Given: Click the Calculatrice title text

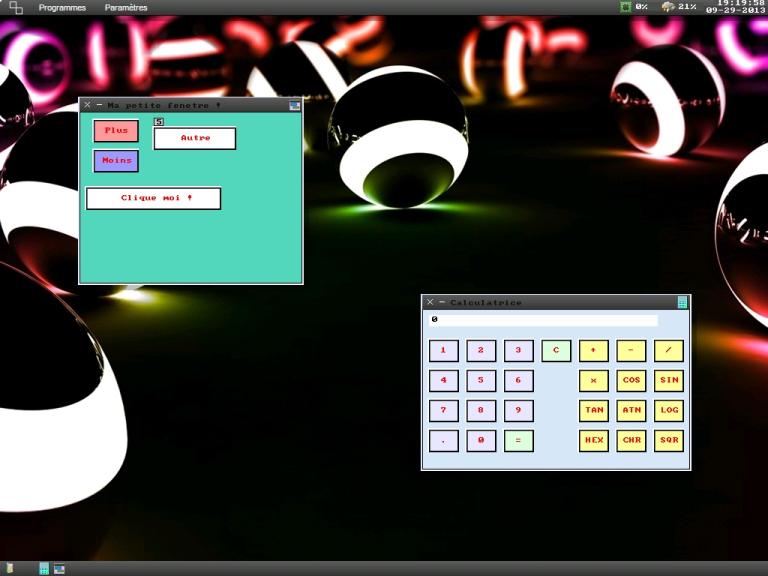Looking at the screenshot, I should tap(486, 303).
